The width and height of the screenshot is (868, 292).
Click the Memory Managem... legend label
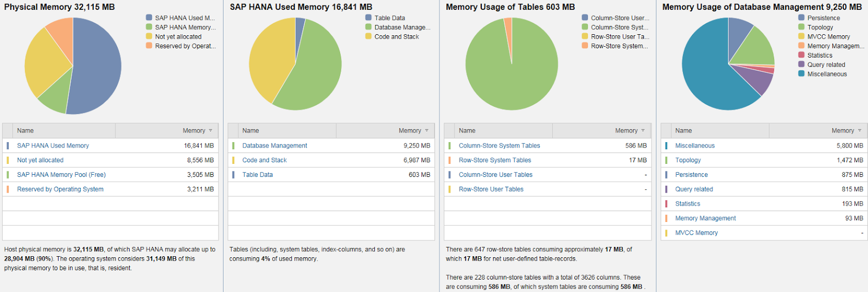[835, 46]
